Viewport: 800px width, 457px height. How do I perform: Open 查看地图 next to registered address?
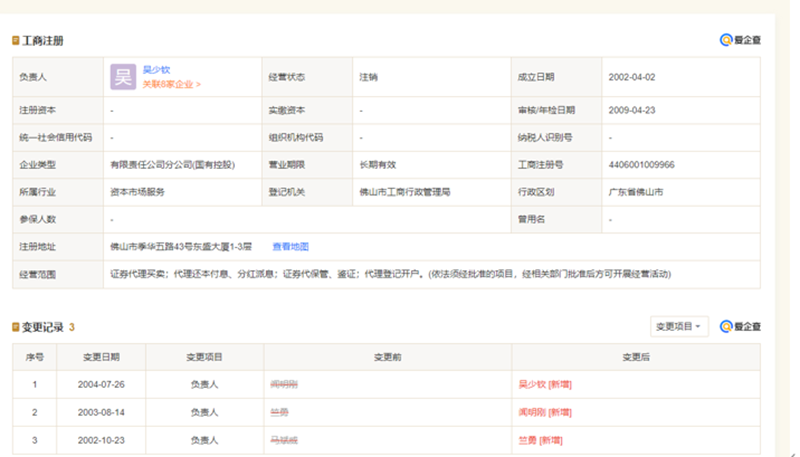pos(290,246)
